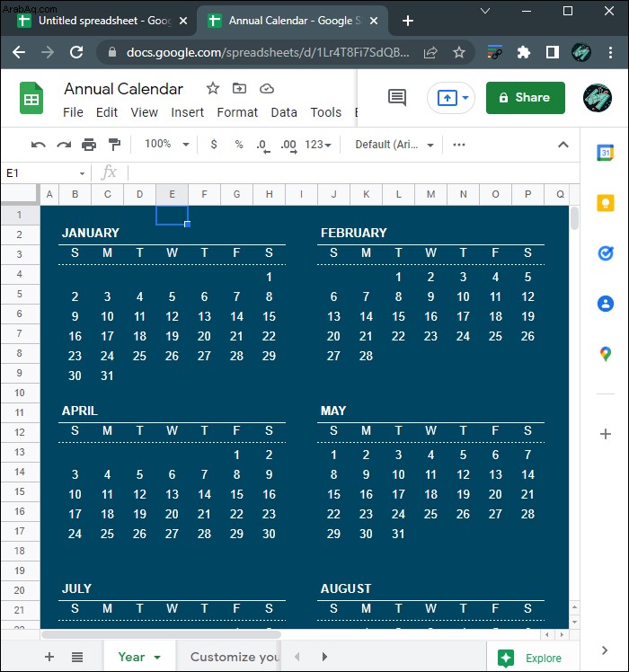Expand the Name box E1 dropdown
The height and width of the screenshot is (672, 629).
tap(82, 173)
